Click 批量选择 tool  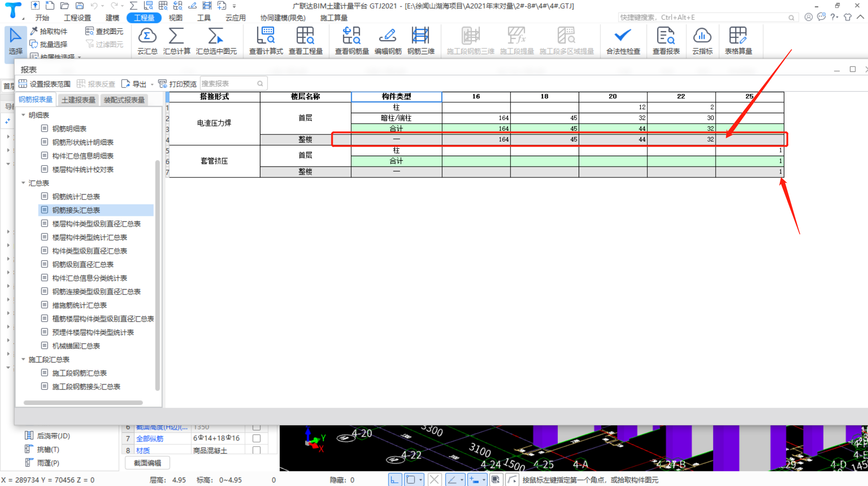tap(49, 44)
